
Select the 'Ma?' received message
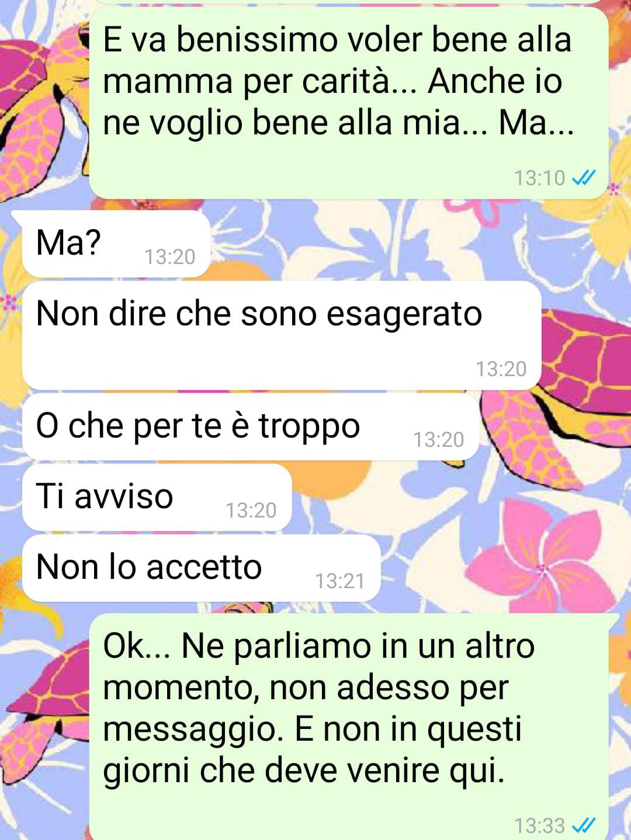coord(116,244)
